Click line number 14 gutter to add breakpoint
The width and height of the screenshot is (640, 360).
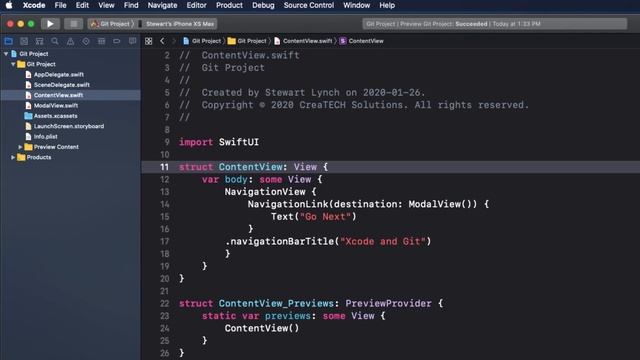click(164, 204)
